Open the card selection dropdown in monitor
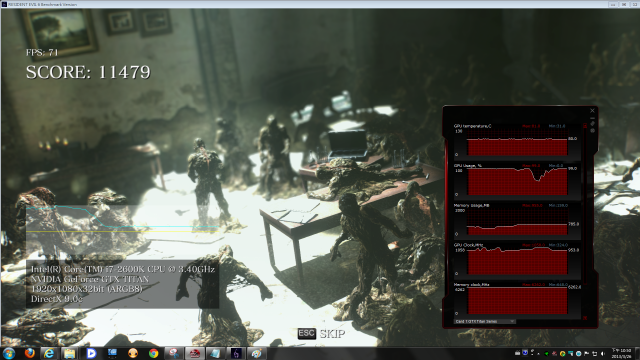 485,322
